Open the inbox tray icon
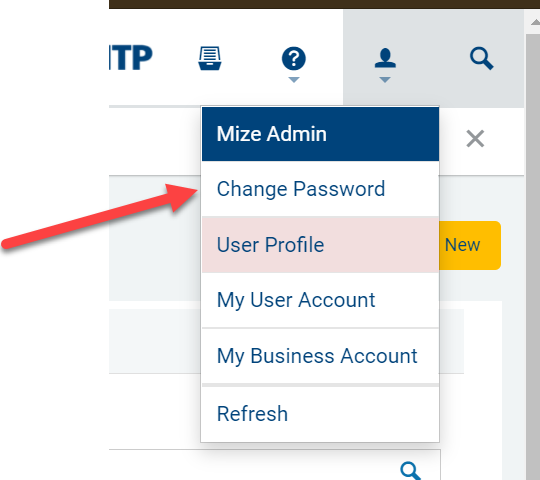Viewport: 540px width, 480px height. click(x=210, y=58)
